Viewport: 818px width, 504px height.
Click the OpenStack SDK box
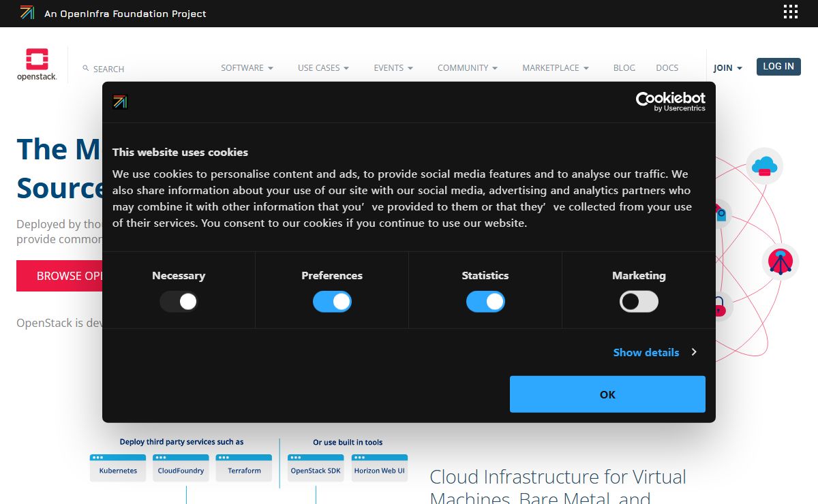click(x=316, y=468)
